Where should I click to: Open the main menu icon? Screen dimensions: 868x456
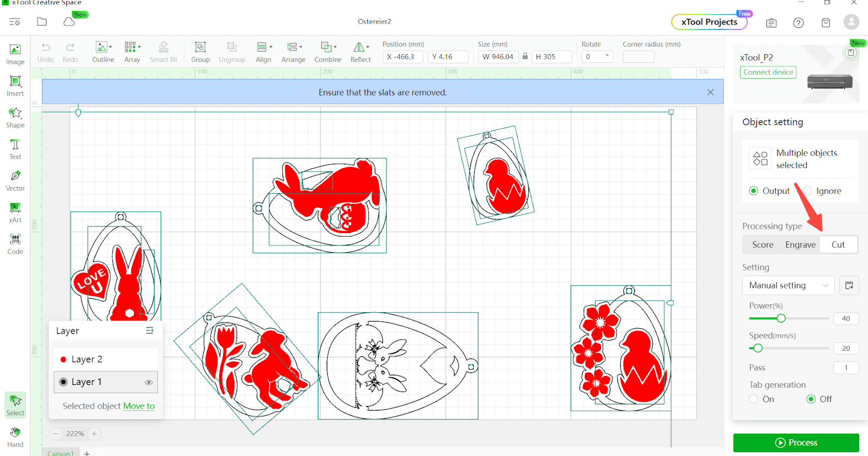tap(15, 22)
